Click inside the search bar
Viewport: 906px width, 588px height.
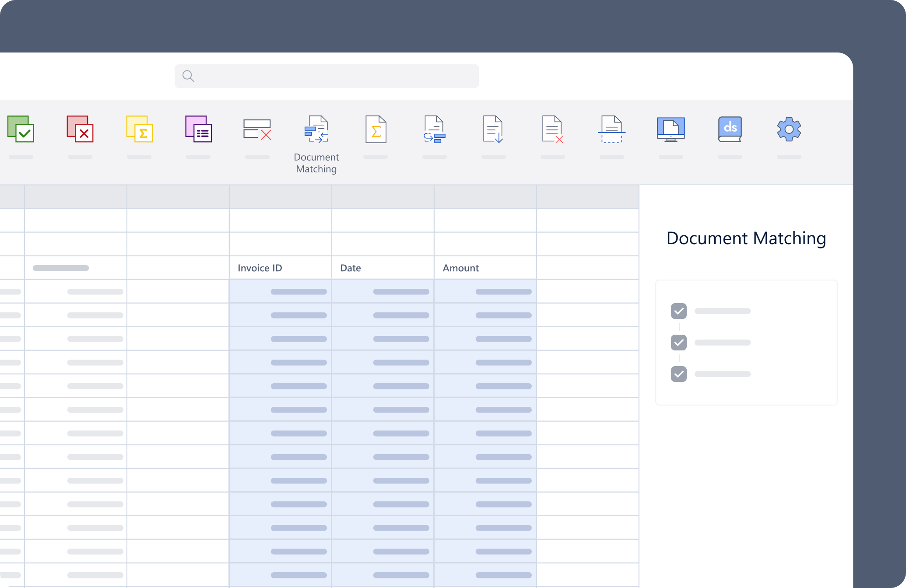(327, 76)
